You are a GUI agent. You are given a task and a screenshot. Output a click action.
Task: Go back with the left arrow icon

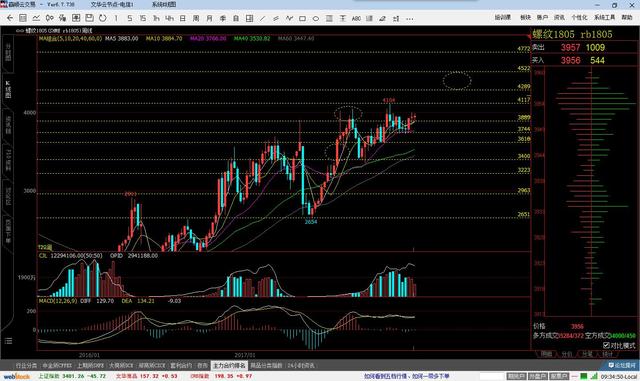point(10,18)
